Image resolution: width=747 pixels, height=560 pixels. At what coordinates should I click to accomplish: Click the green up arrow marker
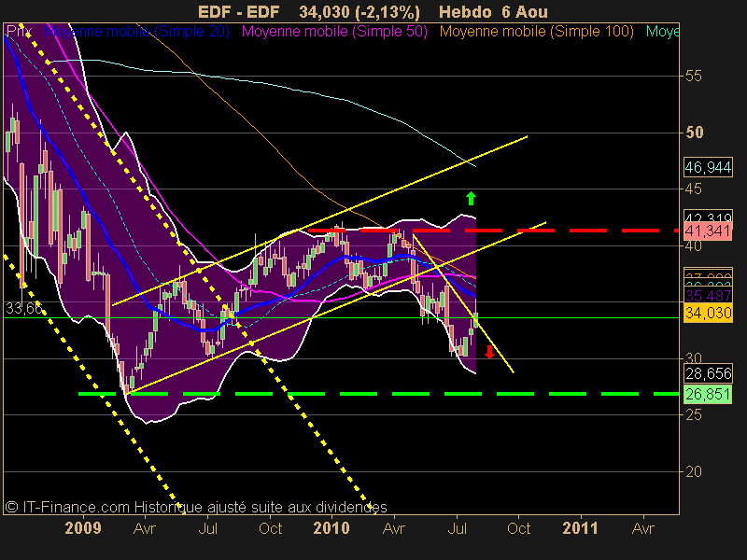[x=471, y=198]
